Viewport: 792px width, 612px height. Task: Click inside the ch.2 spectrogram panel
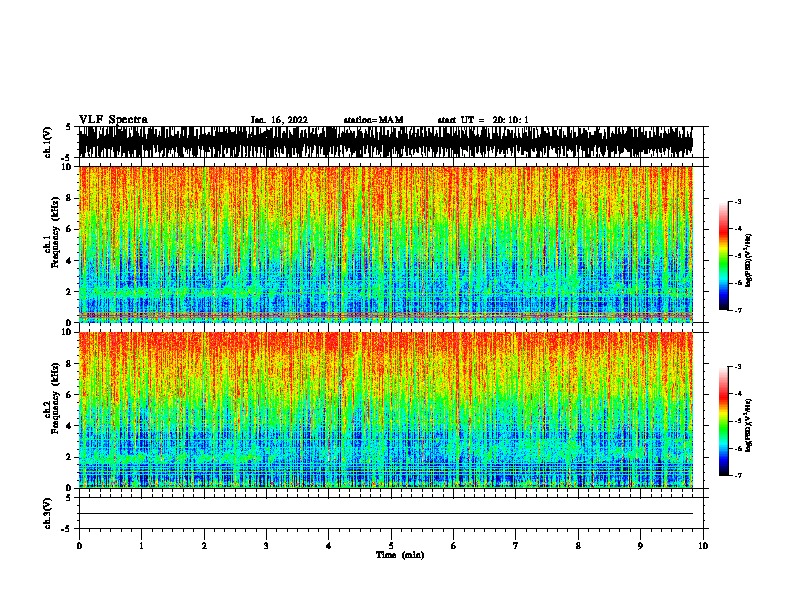click(x=385, y=410)
